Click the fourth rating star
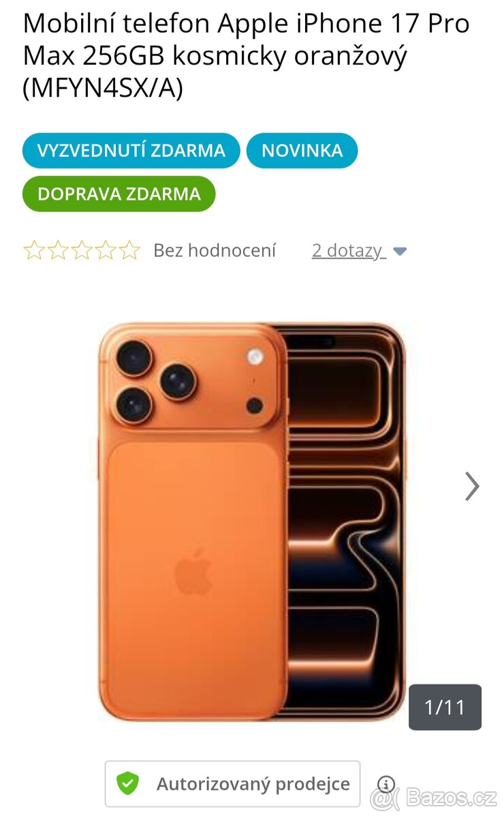The image size is (504, 818). 106,250
